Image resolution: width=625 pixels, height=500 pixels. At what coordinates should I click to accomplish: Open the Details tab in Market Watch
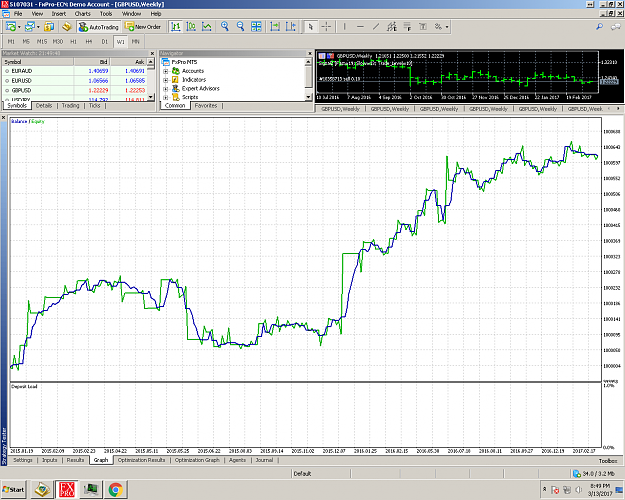pos(44,106)
